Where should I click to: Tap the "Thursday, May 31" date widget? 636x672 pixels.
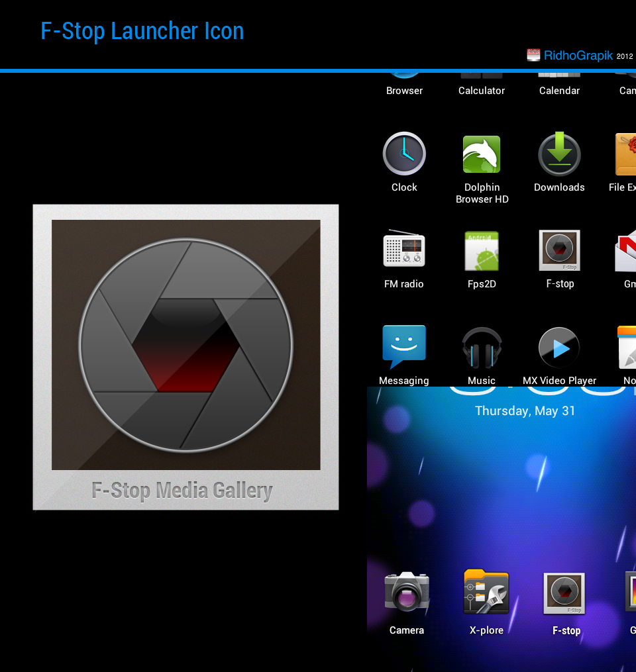tap(525, 411)
